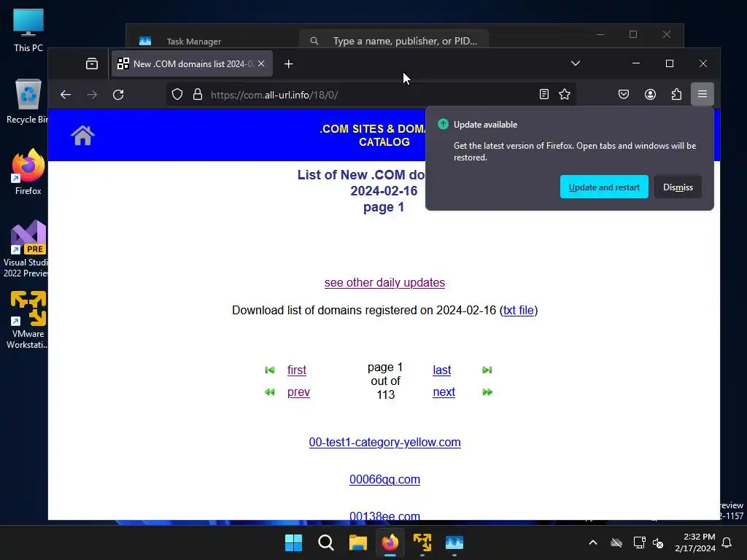This screenshot has height=560, width=747.
Task: Open the Windows Start button
Action: pyautogui.click(x=293, y=542)
